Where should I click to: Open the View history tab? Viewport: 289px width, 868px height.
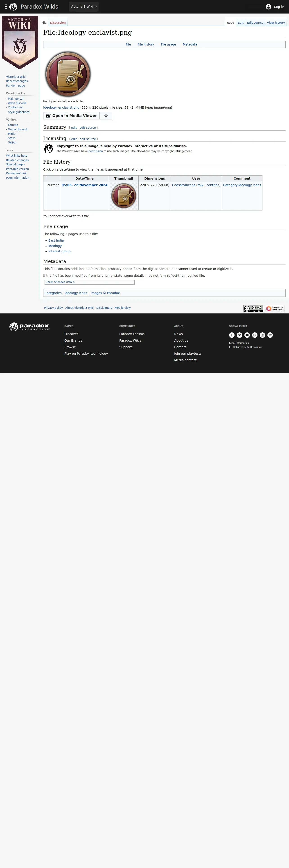pyautogui.click(x=276, y=23)
